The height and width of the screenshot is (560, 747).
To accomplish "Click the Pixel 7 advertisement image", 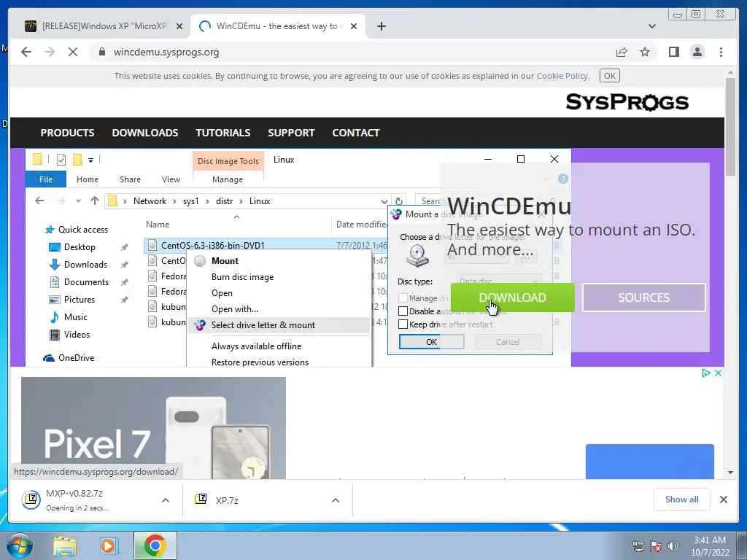I will click(x=153, y=428).
